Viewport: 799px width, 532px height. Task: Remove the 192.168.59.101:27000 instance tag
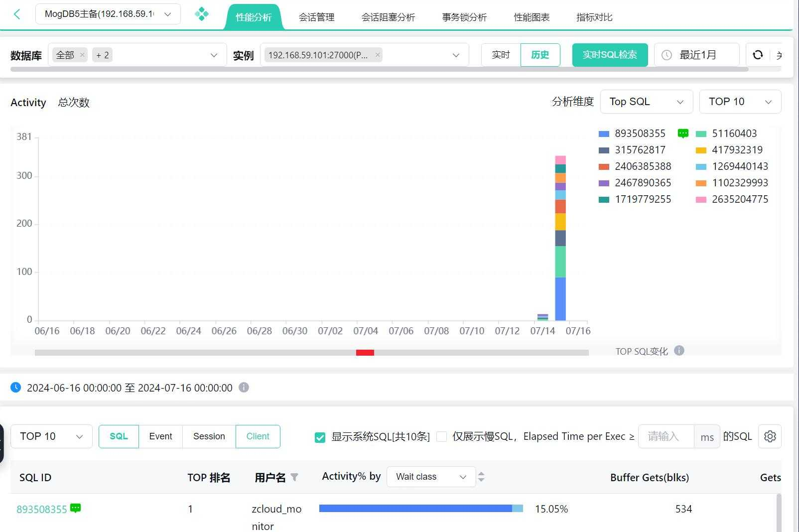(378, 55)
